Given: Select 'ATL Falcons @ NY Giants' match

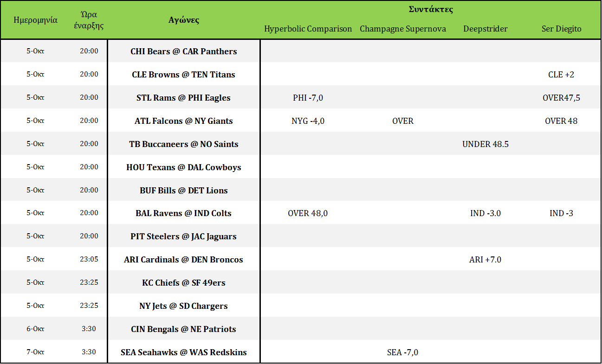Looking at the screenshot, I should 184,121.
